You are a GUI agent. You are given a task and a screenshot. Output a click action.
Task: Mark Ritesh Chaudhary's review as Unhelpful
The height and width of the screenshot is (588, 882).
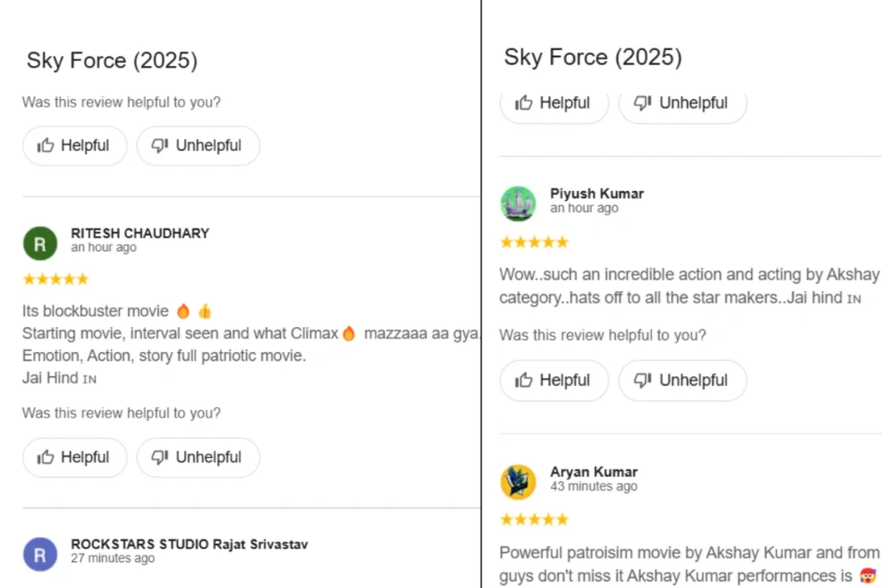tap(198, 458)
